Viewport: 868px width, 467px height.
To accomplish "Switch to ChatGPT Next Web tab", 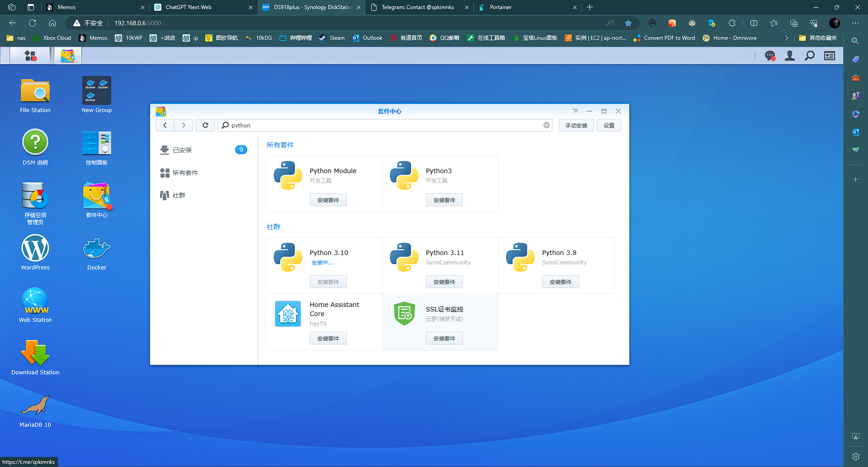I will 203,7.
